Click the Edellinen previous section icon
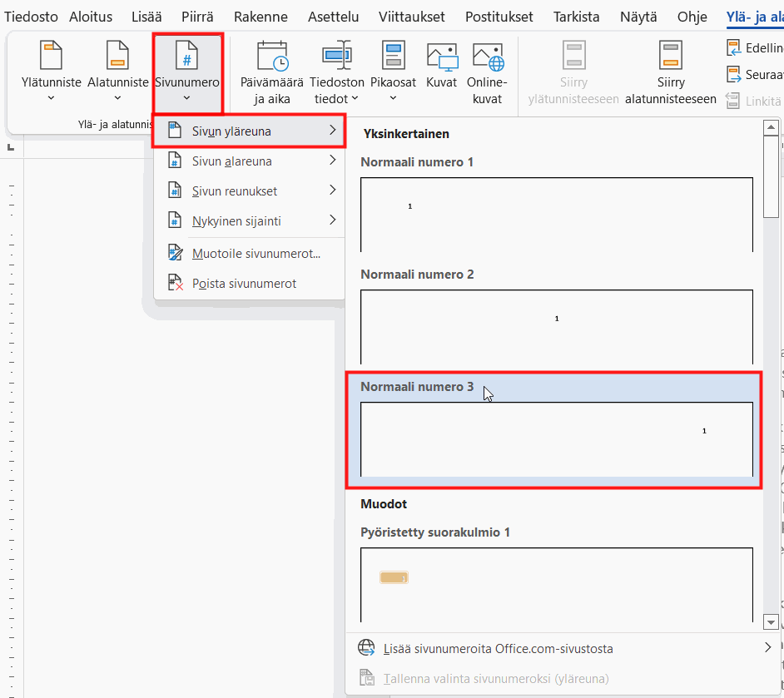784x698 pixels. click(x=733, y=47)
